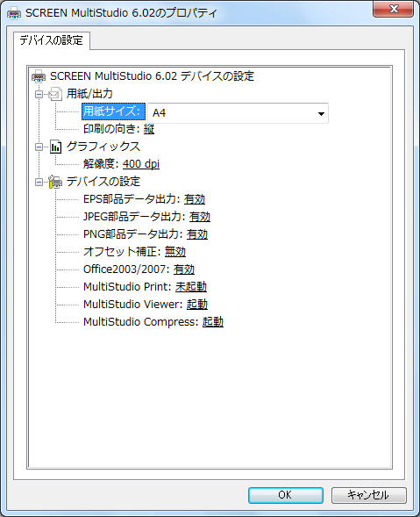Collapse the デバイスの設定 tree node
The height and width of the screenshot is (517, 420).
39,182
